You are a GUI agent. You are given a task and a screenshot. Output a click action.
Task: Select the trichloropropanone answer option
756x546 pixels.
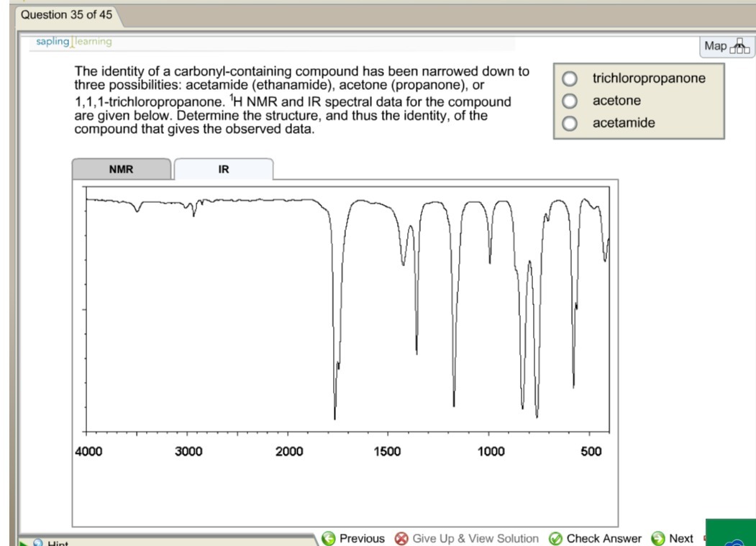(x=570, y=78)
